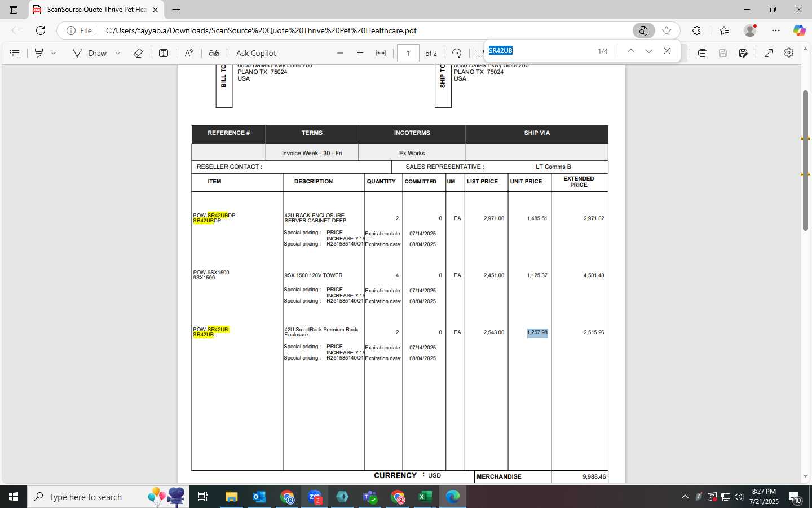Refresh the page

point(40,30)
